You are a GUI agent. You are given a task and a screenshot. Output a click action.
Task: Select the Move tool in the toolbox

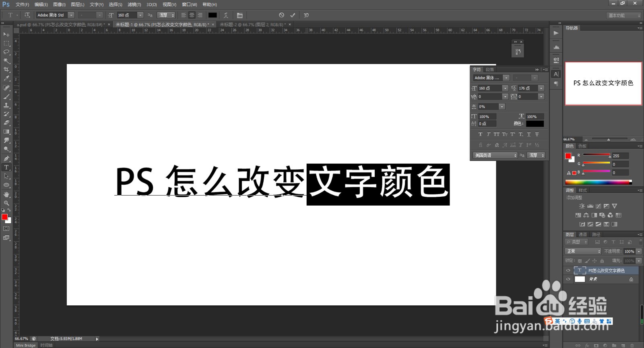point(6,34)
